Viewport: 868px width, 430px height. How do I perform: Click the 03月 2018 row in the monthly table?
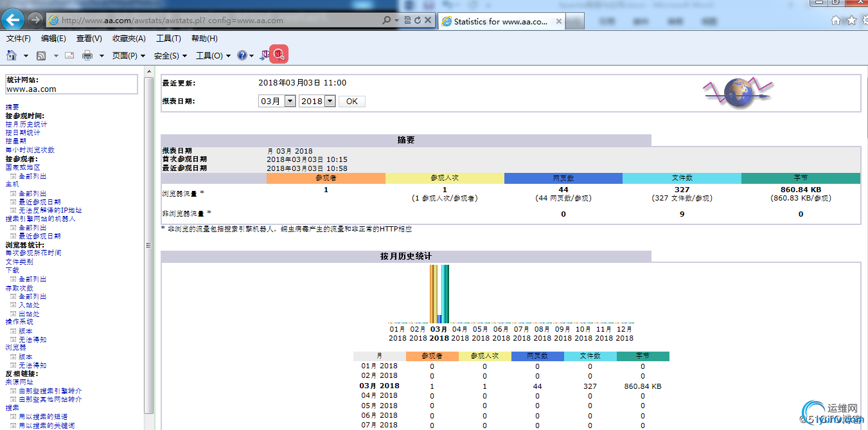[511, 386]
